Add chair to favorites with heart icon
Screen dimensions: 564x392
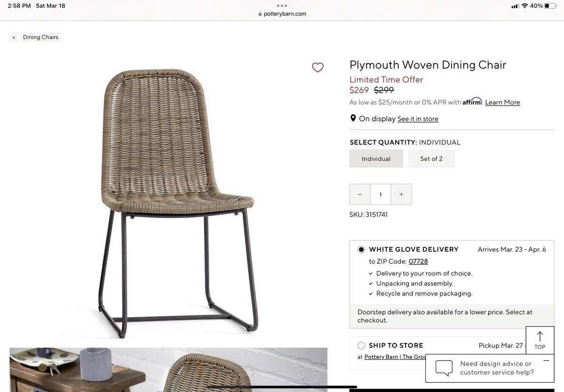[318, 67]
